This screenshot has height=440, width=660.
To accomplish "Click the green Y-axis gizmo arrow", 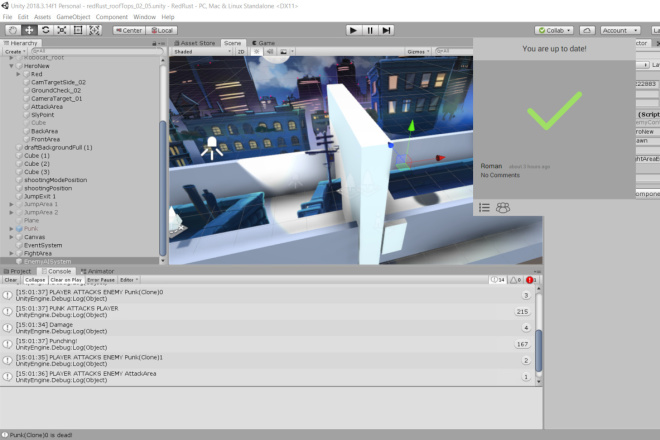I will pyautogui.click(x=411, y=125).
